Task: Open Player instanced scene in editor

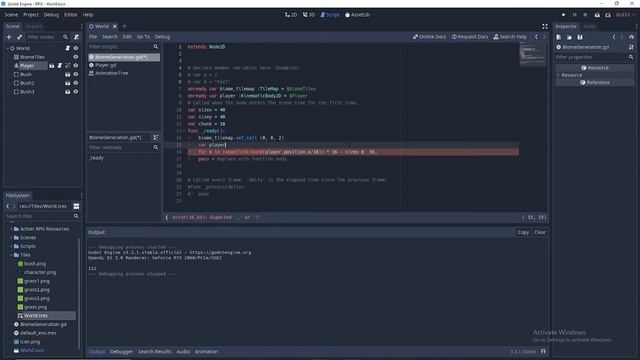Action: click(52, 66)
